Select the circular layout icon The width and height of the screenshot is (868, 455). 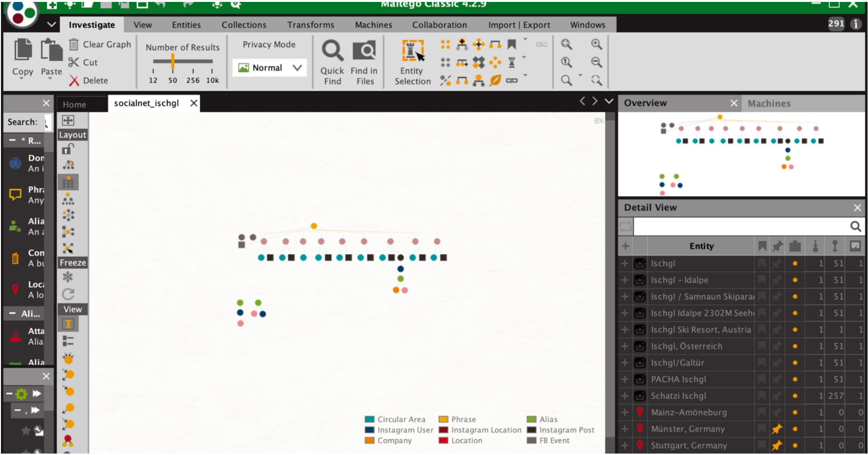[x=68, y=215]
